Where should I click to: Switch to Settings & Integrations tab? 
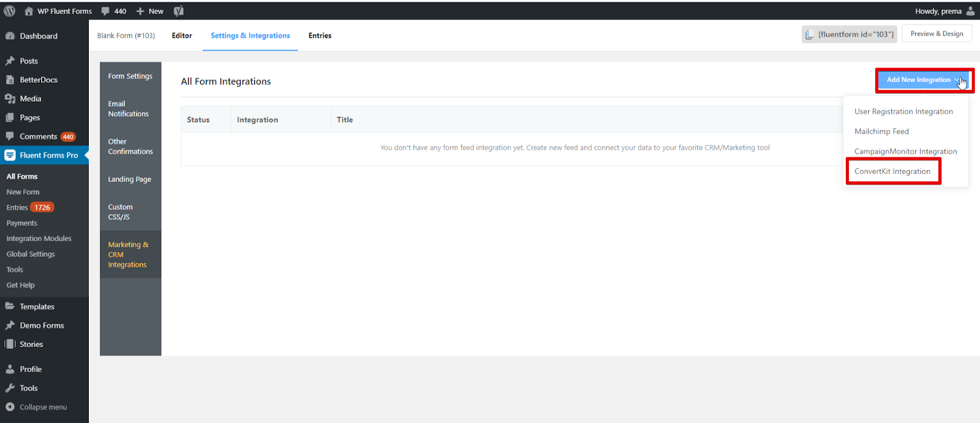click(250, 36)
